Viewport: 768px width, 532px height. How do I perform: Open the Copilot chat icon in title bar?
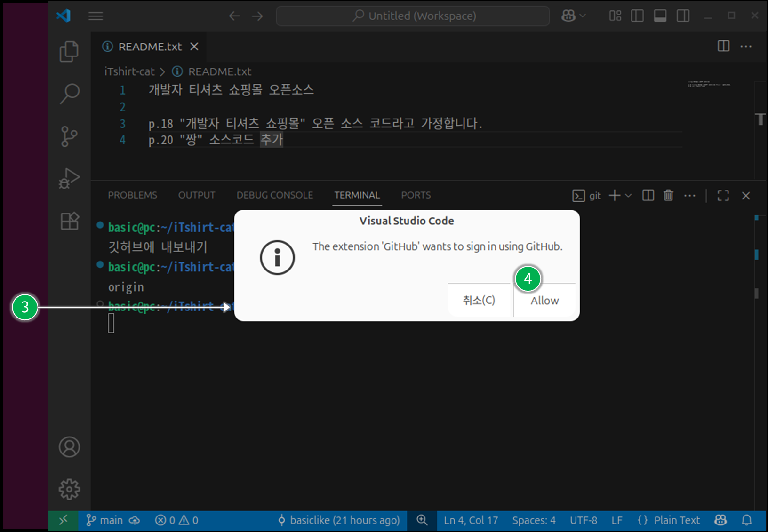tap(568, 16)
